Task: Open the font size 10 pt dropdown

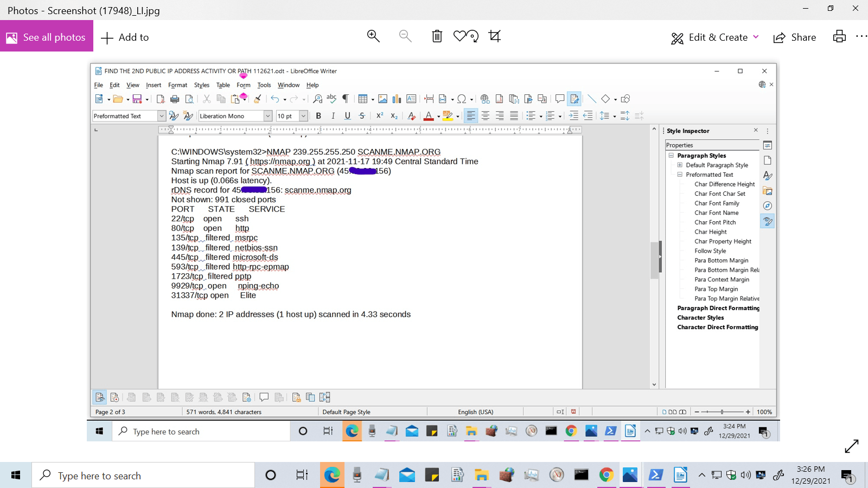Action: coord(303,116)
